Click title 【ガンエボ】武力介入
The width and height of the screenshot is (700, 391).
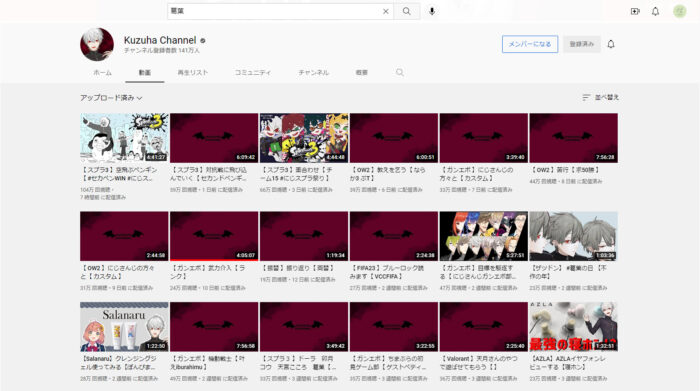coord(208,272)
